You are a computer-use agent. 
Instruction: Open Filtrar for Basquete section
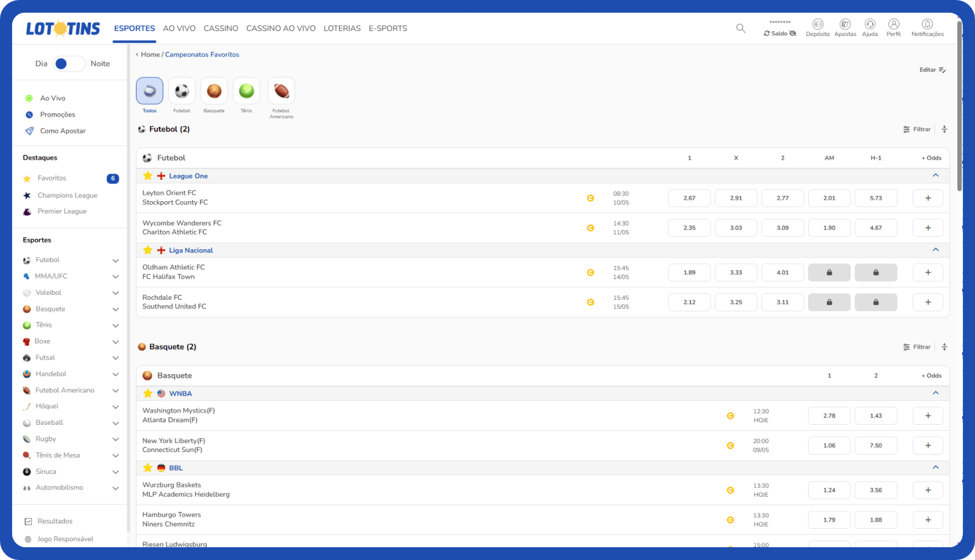click(x=917, y=347)
